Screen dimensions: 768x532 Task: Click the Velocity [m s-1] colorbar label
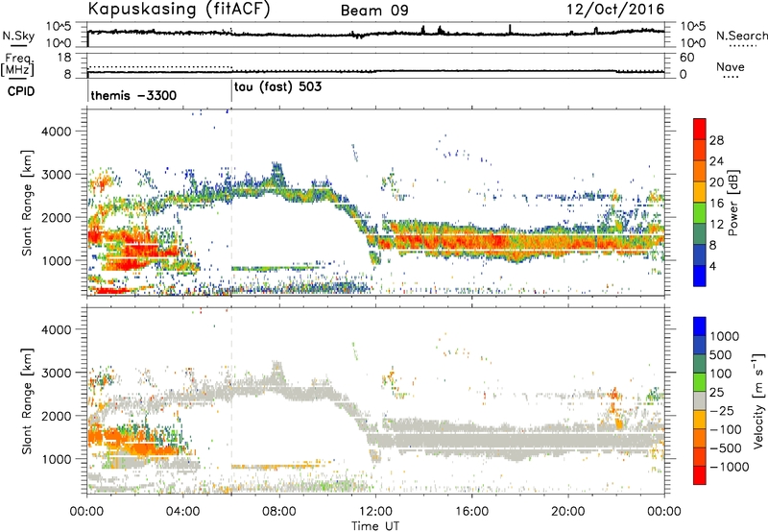click(x=758, y=400)
